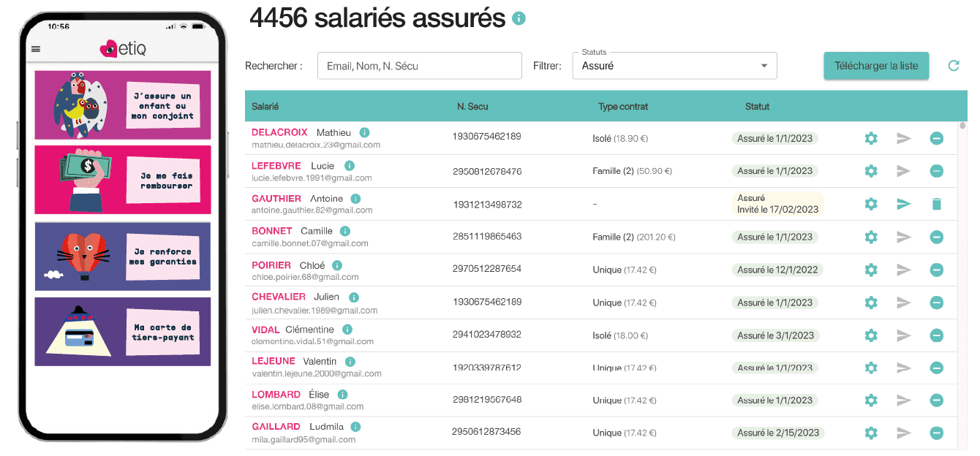Remove LEFEBVRE Lucie using minus icon
The image size is (980, 456).
click(936, 171)
